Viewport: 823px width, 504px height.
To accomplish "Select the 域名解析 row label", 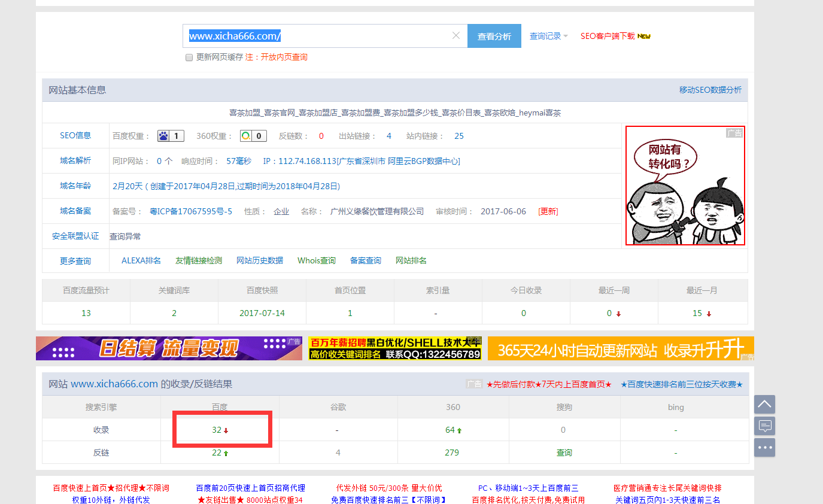I will pyautogui.click(x=75, y=160).
